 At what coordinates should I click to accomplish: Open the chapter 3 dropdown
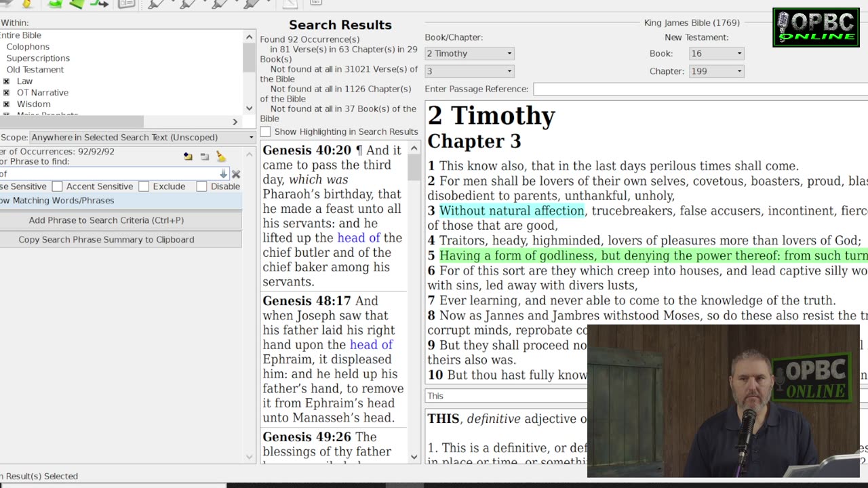(x=469, y=71)
